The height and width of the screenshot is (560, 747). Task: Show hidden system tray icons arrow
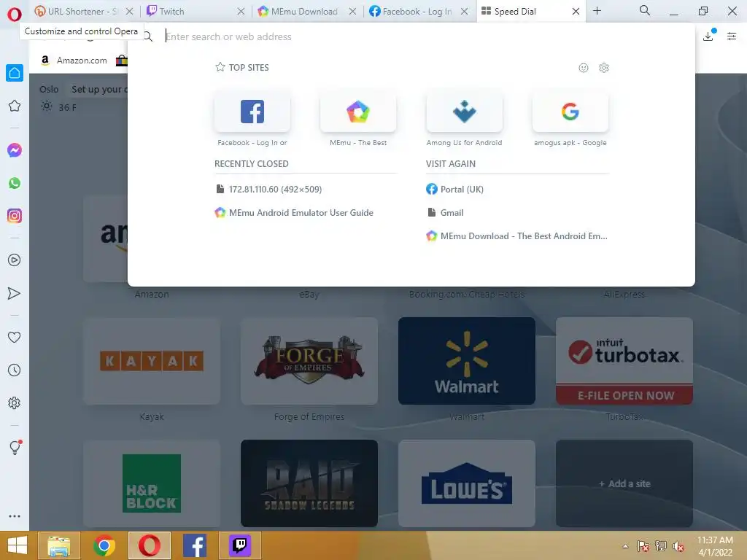625,546
